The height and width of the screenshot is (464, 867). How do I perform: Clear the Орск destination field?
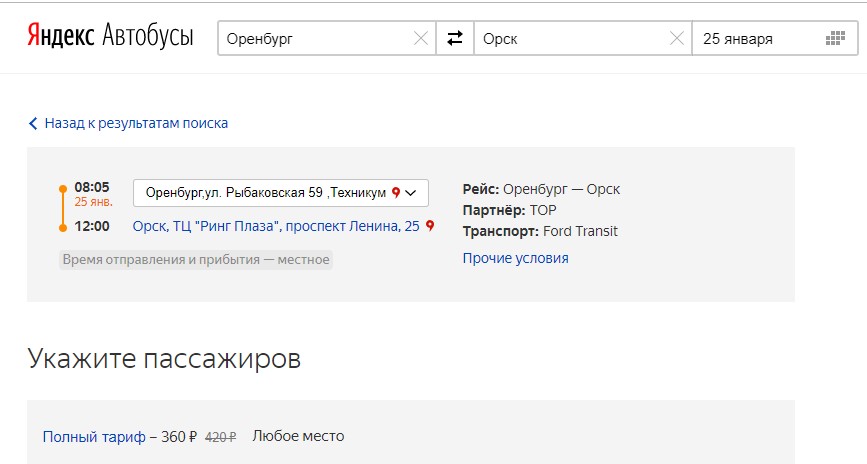point(677,39)
